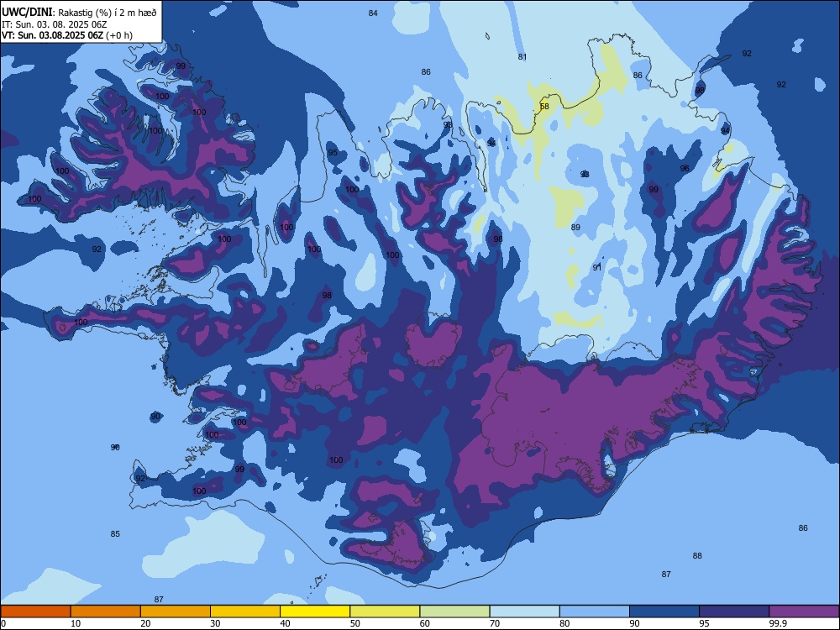Pick the 50–60 pale yellow legend swatch
Screen dimensions: 840x630
(385, 612)
